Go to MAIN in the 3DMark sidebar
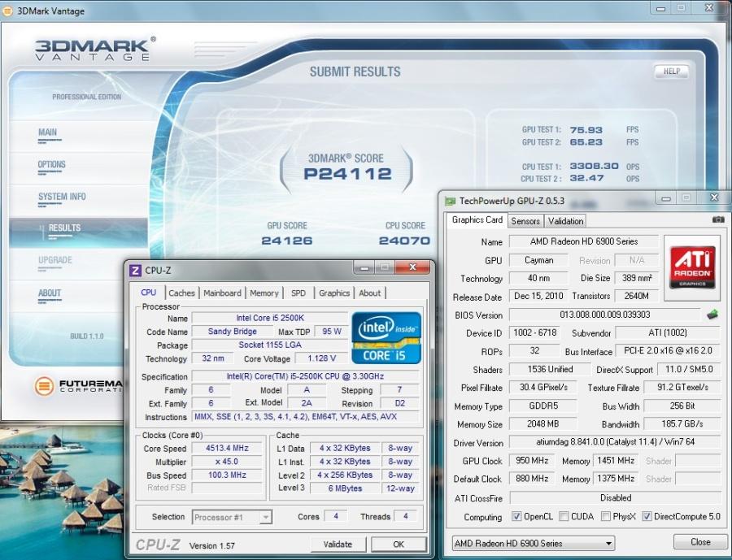The width and height of the screenshot is (732, 560). point(48,132)
